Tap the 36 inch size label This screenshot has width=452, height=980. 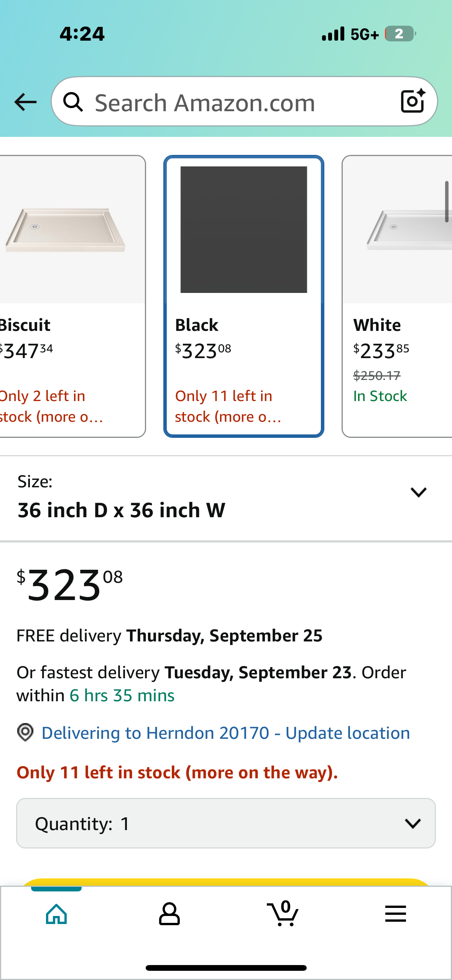click(x=122, y=510)
